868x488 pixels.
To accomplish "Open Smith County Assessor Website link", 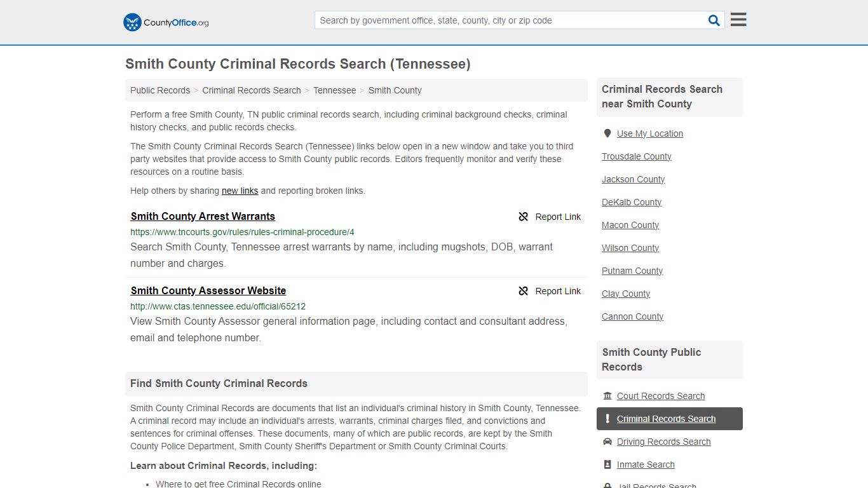I will click(x=208, y=290).
